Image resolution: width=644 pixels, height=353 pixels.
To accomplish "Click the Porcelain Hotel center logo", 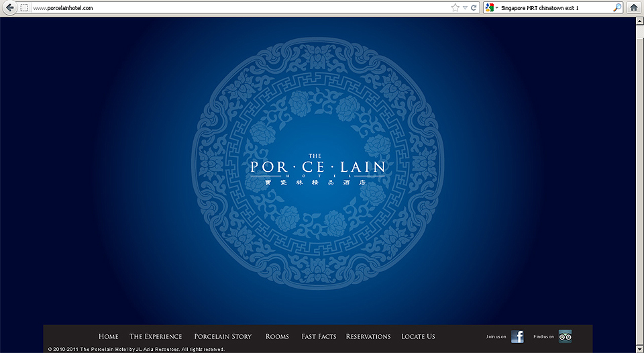I will pos(317,169).
